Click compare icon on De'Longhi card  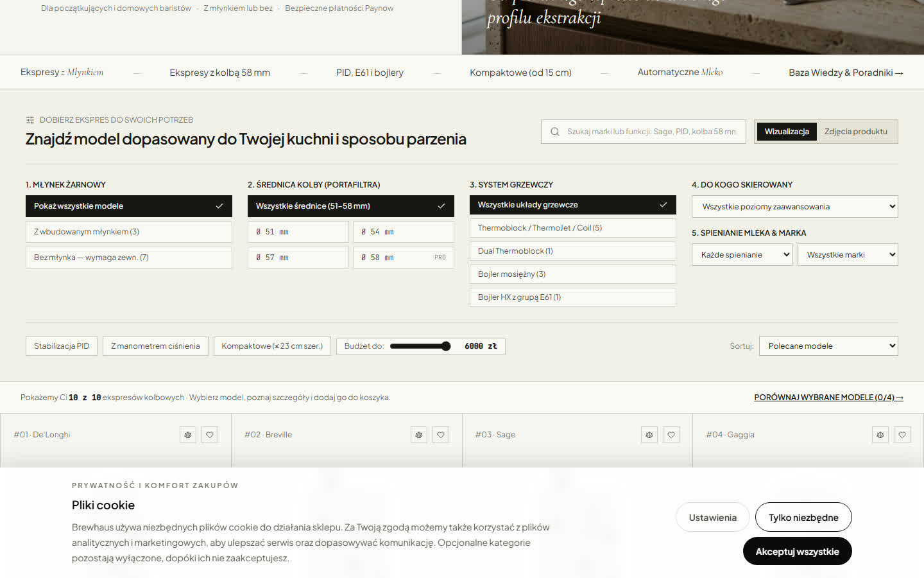pos(188,435)
